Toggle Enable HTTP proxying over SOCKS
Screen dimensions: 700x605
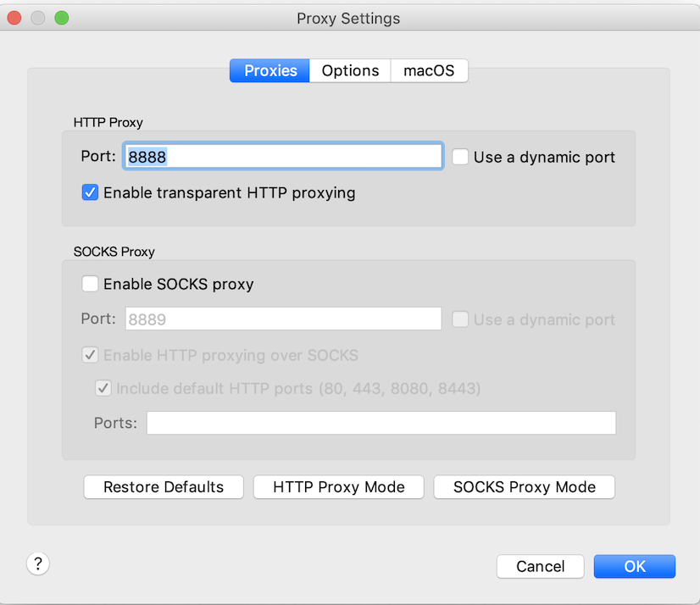pyautogui.click(x=90, y=355)
